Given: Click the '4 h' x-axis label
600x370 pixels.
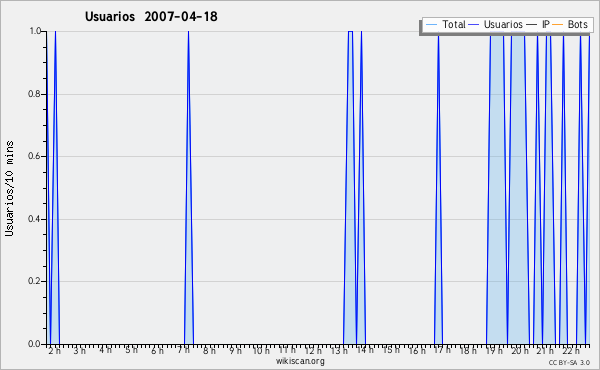Looking at the screenshot, I should coord(106,350).
